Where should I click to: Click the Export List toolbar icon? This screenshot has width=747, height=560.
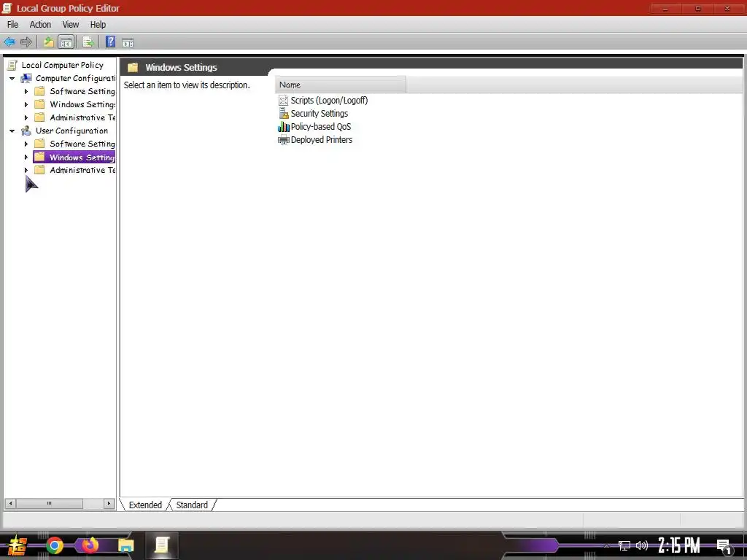point(88,42)
